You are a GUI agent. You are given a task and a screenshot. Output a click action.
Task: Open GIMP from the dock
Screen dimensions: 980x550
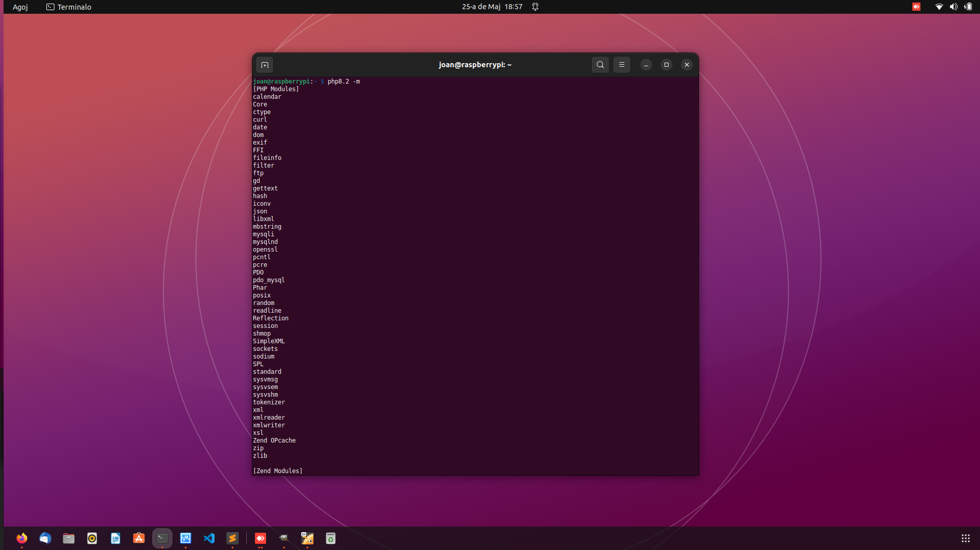click(284, 538)
